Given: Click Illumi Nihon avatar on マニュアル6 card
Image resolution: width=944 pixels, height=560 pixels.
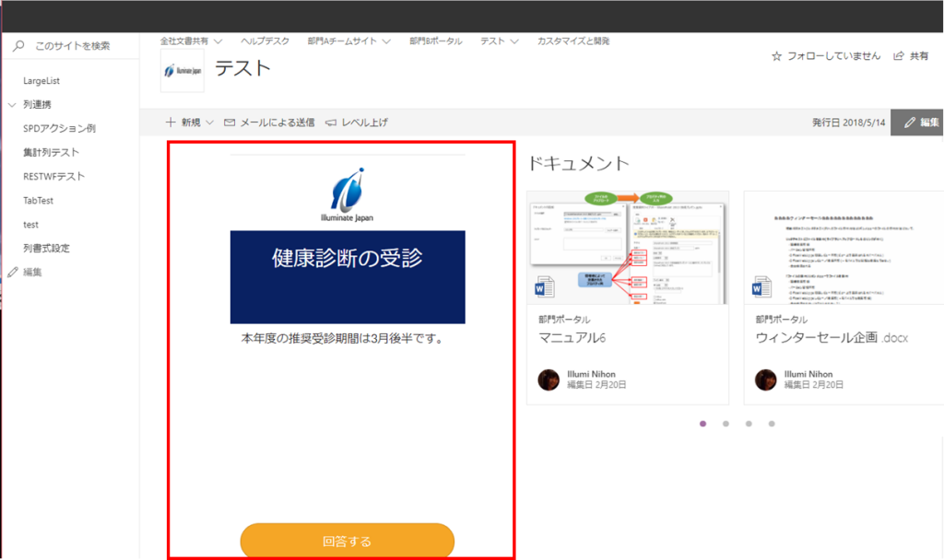Looking at the screenshot, I should pos(549,380).
